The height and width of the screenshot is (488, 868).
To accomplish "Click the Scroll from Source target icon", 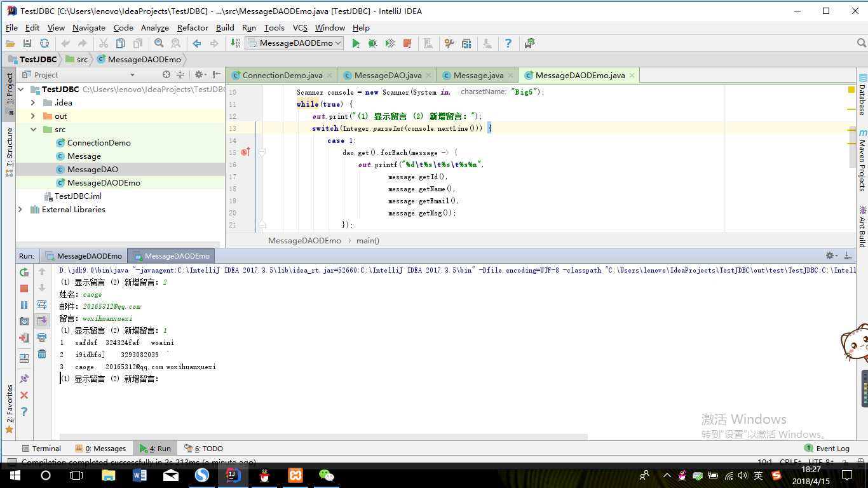I will [x=166, y=74].
